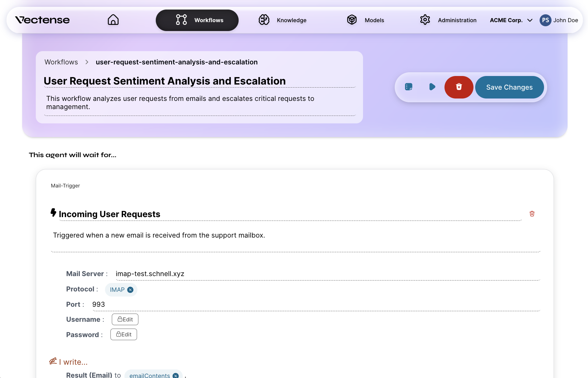Remove the IMAP protocol chip

[130, 290]
